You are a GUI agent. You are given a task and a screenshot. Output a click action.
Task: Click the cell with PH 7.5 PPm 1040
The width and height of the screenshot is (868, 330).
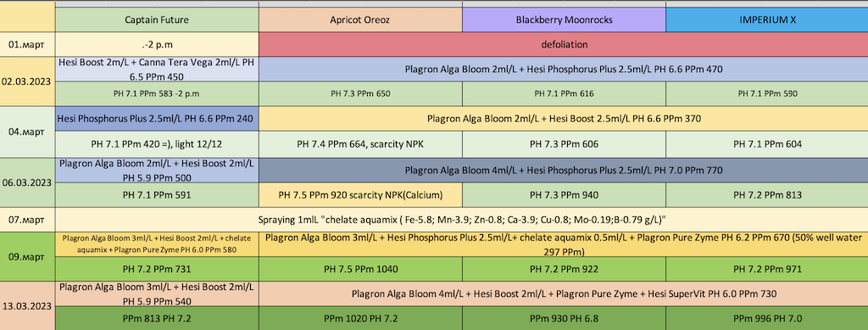[360, 270]
